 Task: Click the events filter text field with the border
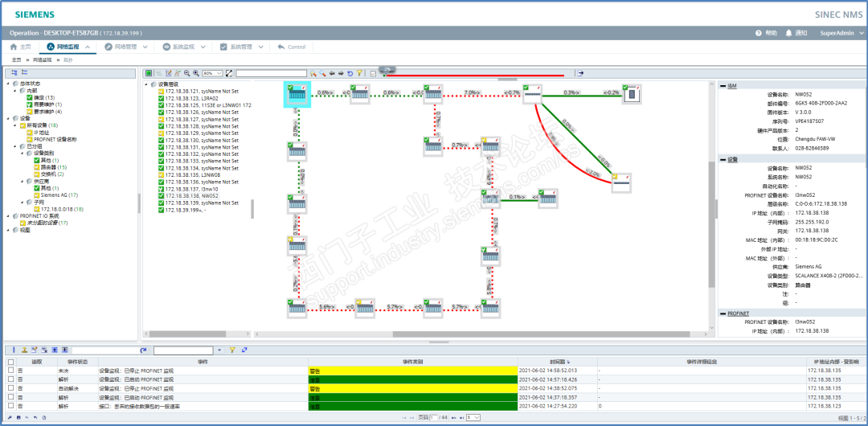pyautogui.click(x=183, y=350)
